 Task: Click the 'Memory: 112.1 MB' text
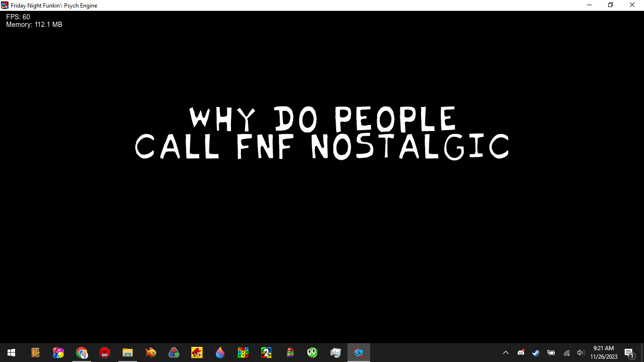[34, 25]
